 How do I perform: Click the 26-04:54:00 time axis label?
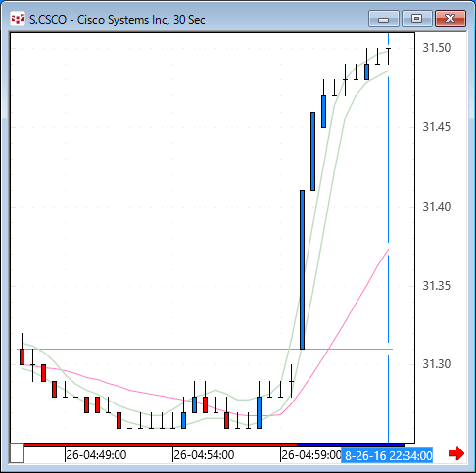(x=204, y=455)
